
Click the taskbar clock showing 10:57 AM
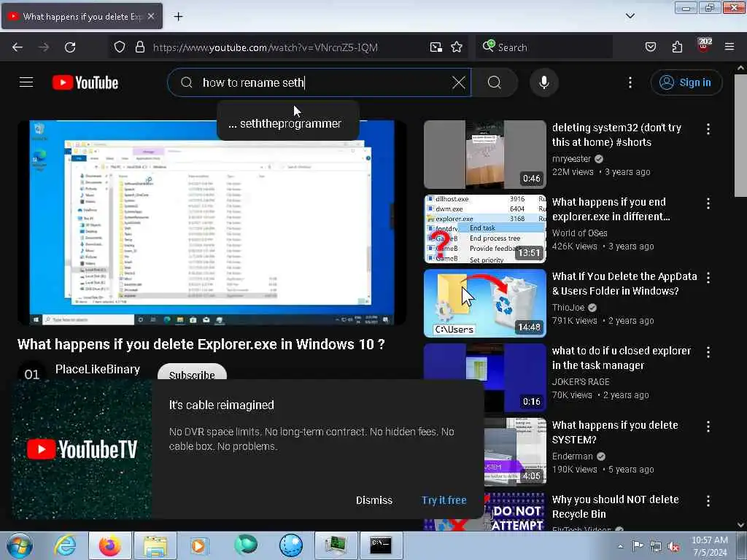(710, 546)
